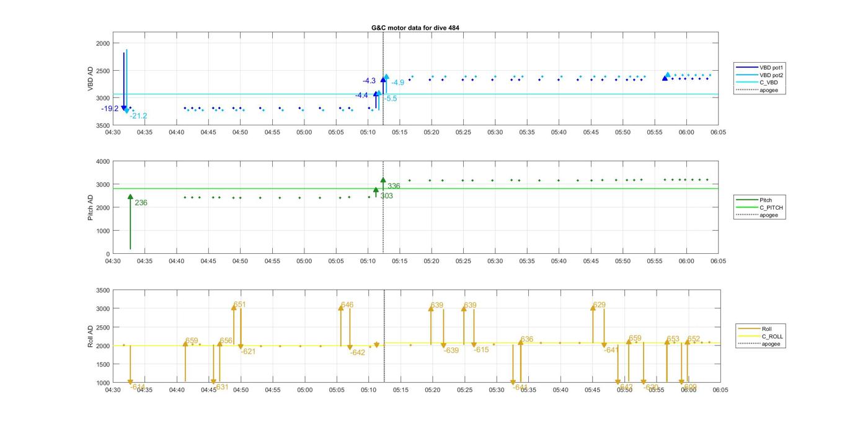Image resolution: width=868 pixels, height=430 pixels.
Task: Click the dark blue downward arrowhead near -19.2
Action: point(124,109)
